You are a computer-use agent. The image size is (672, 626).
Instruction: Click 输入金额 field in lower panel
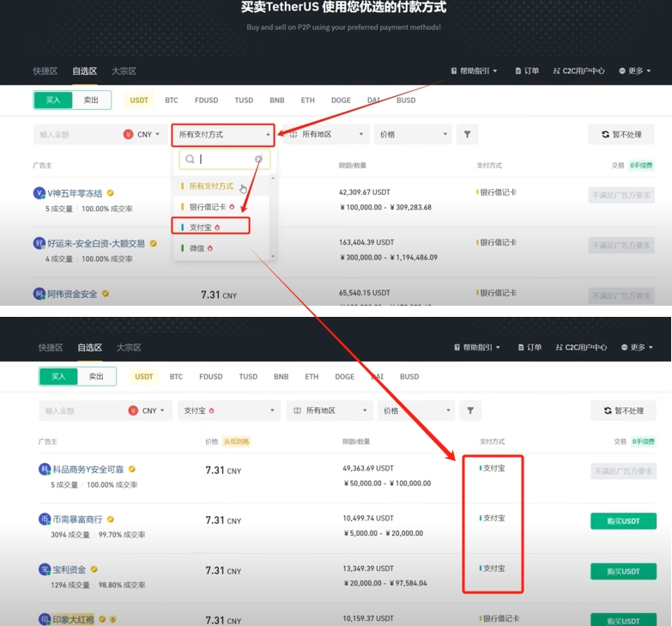tap(82, 410)
